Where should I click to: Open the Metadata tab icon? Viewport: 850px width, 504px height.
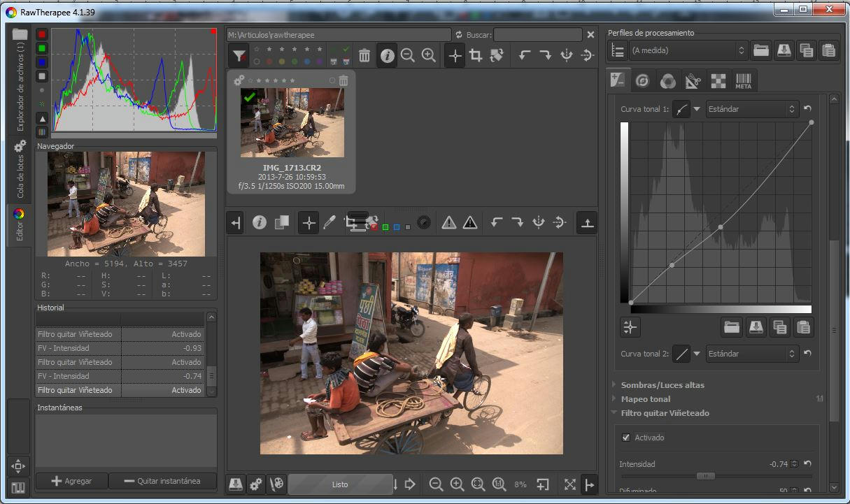743,81
